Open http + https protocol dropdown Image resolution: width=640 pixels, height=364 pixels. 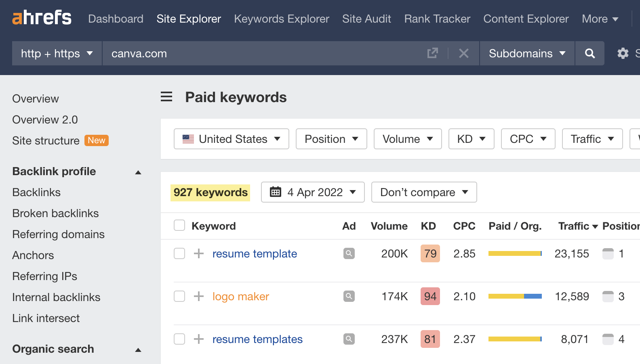click(57, 53)
